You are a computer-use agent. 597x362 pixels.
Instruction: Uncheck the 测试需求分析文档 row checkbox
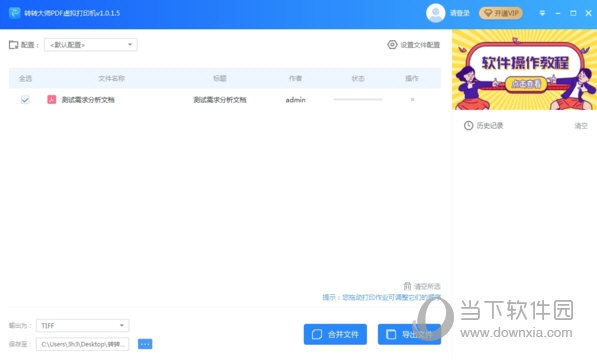(x=25, y=100)
